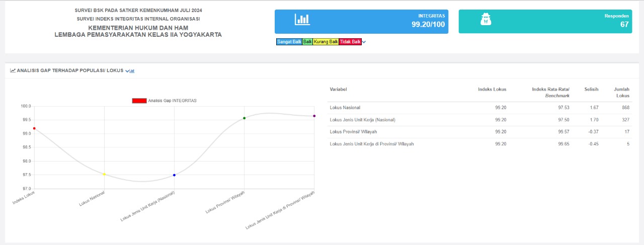Viewport: 644px width, 245px height.
Task: Click the benchmark value 97.50
Action: (x=563, y=120)
